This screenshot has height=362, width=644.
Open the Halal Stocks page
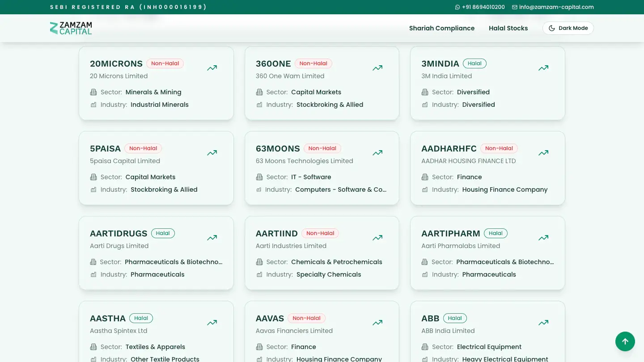tap(508, 28)
